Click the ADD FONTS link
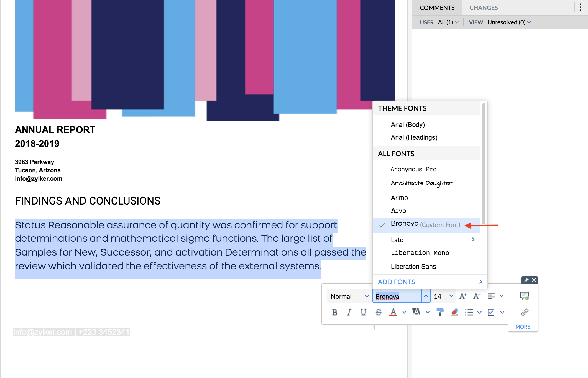This screenshot has height=378, width=588. tap(396, 282)
